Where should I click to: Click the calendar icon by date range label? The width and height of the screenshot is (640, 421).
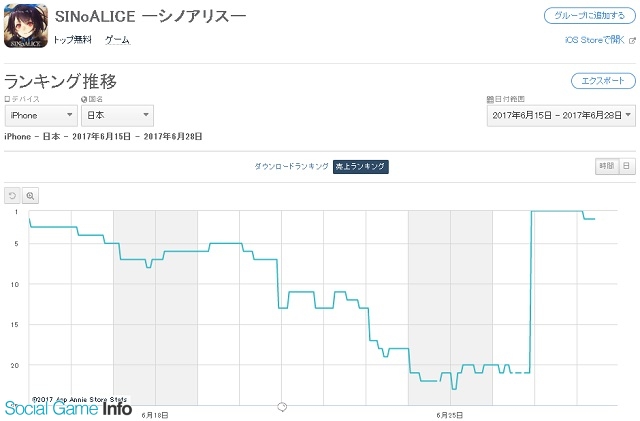pyautogui.click(x=490, y=99)
